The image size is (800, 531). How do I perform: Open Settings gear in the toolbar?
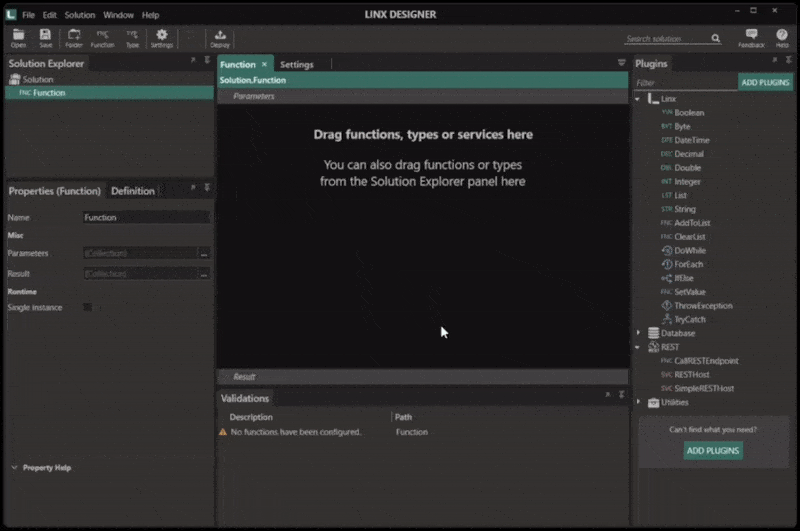tap(162, 38)
